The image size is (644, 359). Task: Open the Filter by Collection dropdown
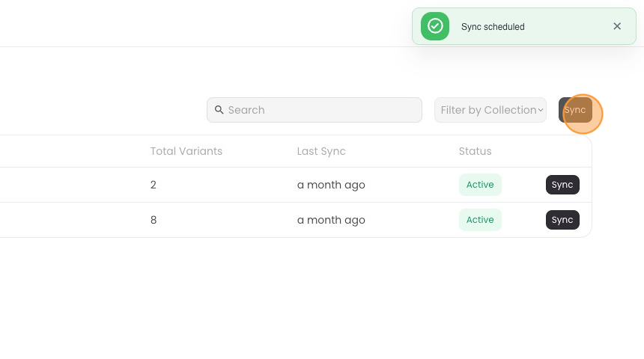[x=490, y=110]
